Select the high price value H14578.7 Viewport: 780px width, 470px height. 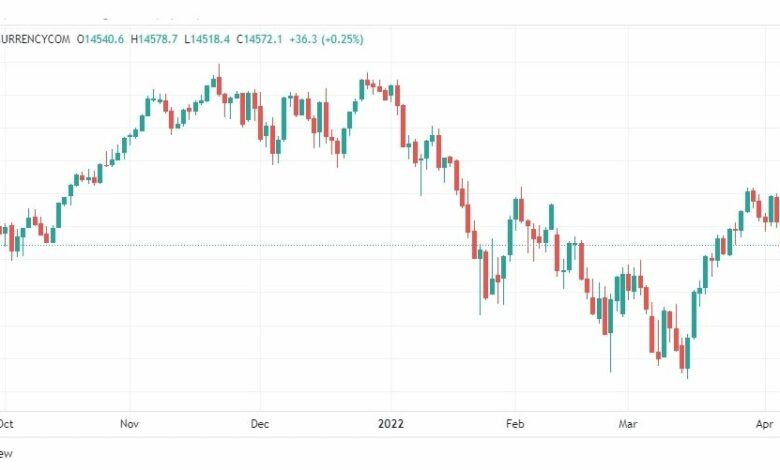(154, 39)
